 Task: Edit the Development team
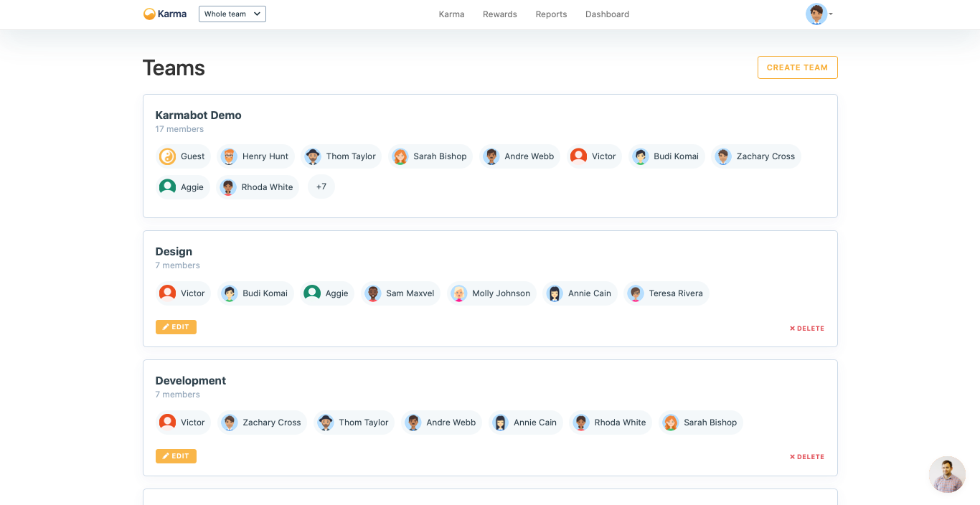176,456
